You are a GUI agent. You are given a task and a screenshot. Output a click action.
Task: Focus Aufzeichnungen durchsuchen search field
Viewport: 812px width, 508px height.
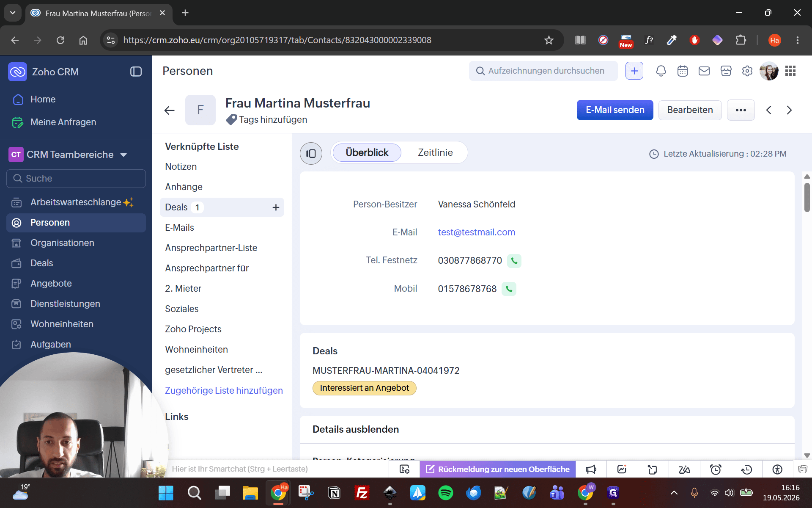pyautogui.click(x=543, y=71)
